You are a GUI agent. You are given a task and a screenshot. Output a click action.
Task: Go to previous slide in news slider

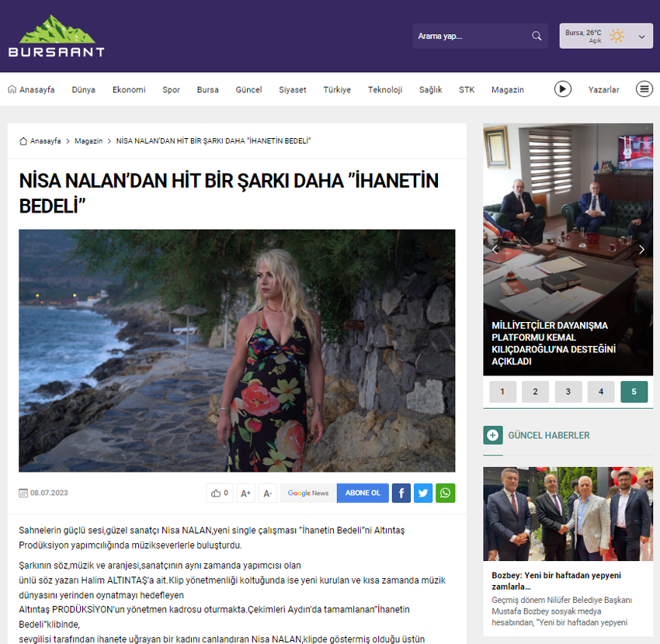(x=495, y=249)
